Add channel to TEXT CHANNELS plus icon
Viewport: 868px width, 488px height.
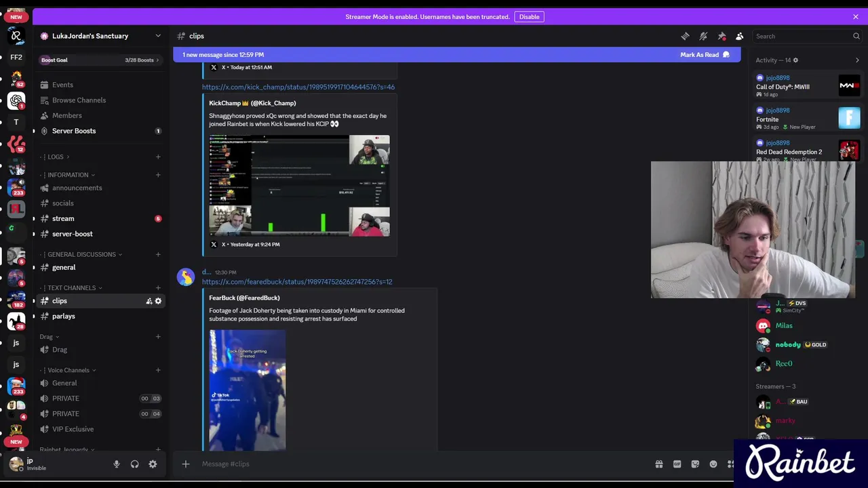coord(158,288)
